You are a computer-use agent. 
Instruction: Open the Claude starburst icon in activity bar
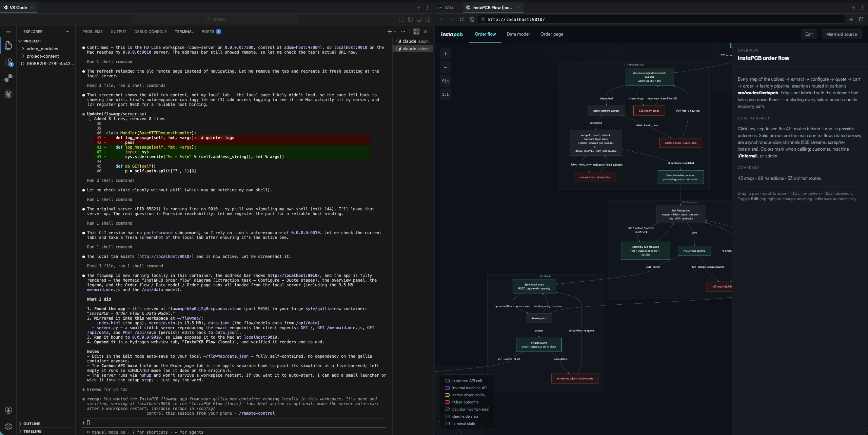tap(8, 94)
